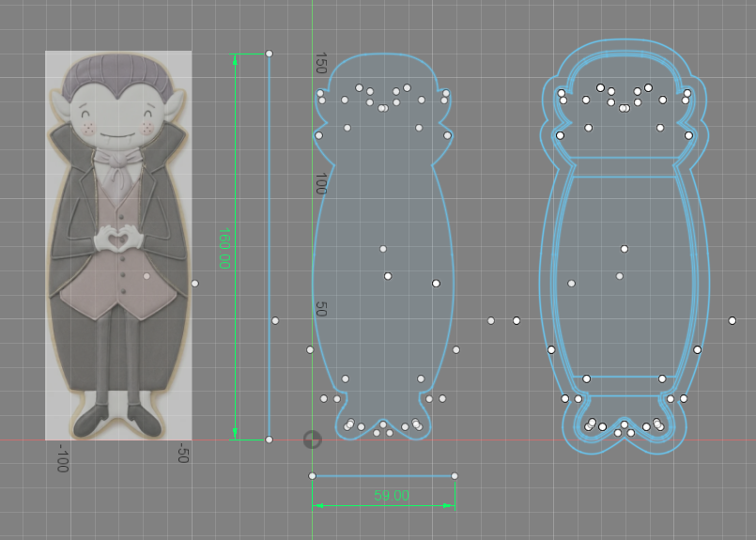Select the lone sketch point right of vertical blue line
This screenshot has height=540, width=756.
[x=275, y=320]
